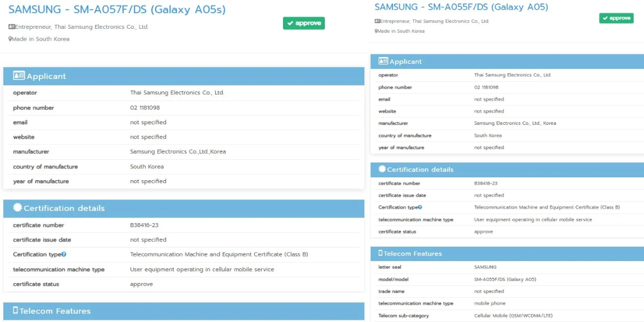
Task: Click the Telecom Features phone icon in A05 panel
Action: [380, 253]
